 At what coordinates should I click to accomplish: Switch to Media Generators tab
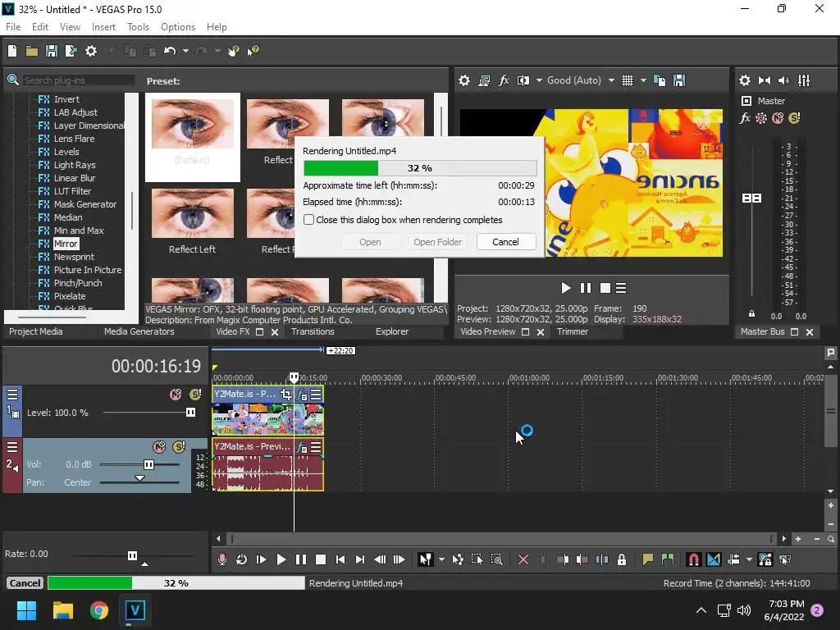139,331
